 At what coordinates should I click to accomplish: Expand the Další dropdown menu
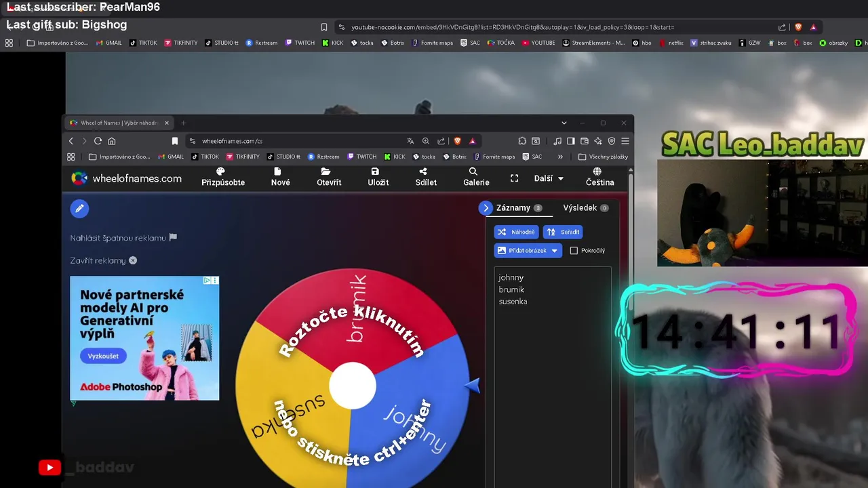549,178
